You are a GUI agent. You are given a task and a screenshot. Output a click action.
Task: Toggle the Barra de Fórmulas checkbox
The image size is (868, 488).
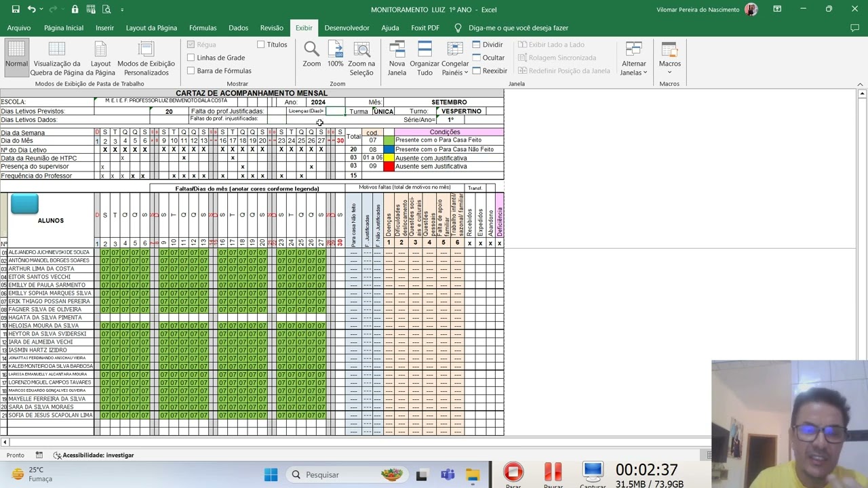pos(191,70)
